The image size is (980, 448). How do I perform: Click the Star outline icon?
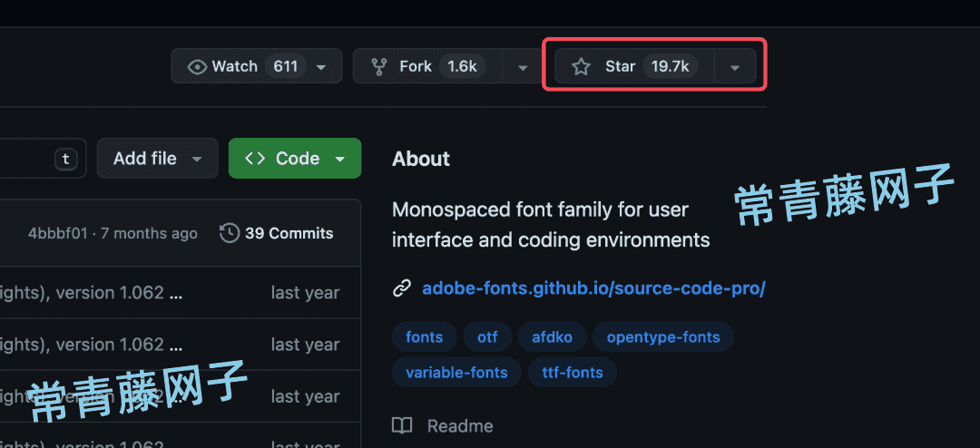click(x=582, y=66)
